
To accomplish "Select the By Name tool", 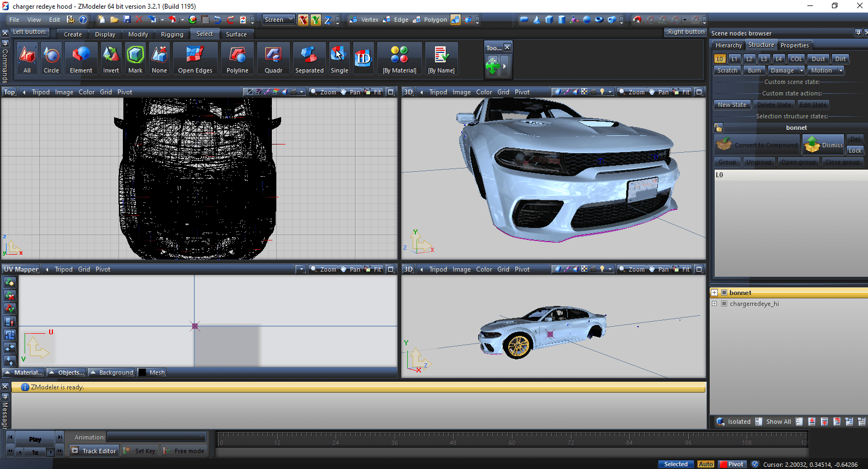I will tap(441, 59).
